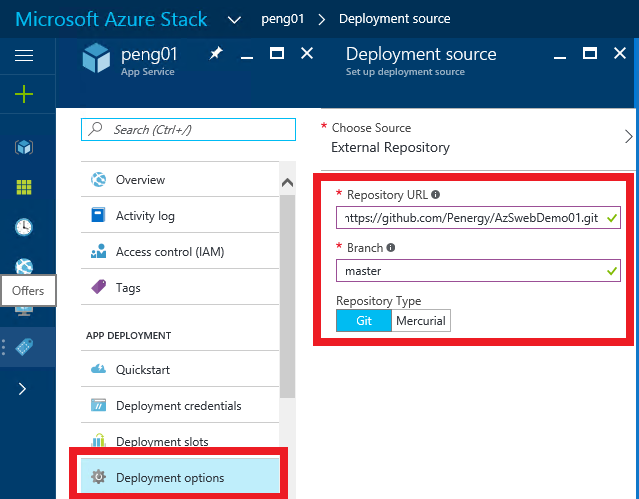This screenshot has width=639, height=499.
Task: Open Quickstart menu item
Action: coord(180,369)
